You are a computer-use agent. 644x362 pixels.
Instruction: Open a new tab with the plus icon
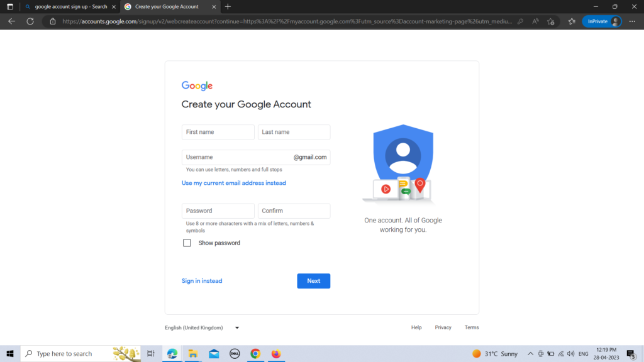(x=228, y=7)
